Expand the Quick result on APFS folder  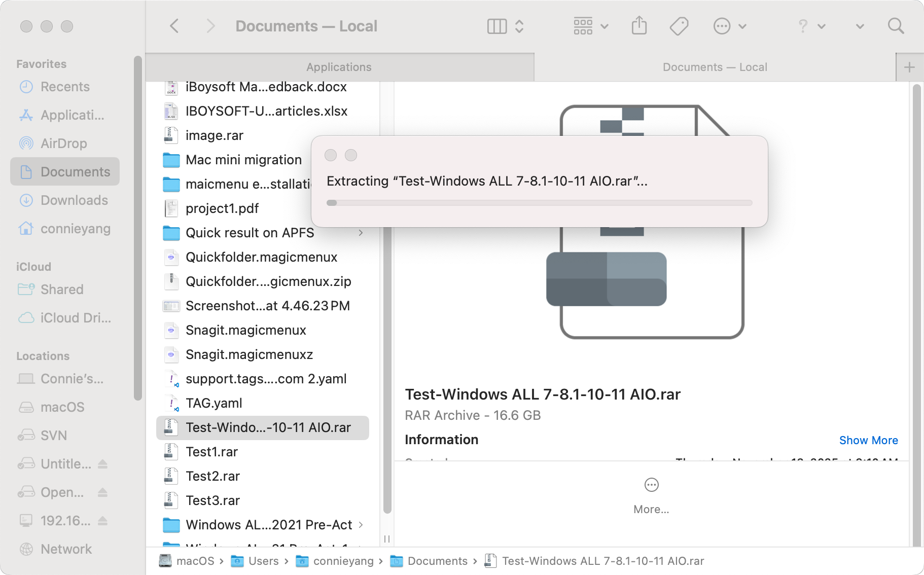(x=361, y=233)
